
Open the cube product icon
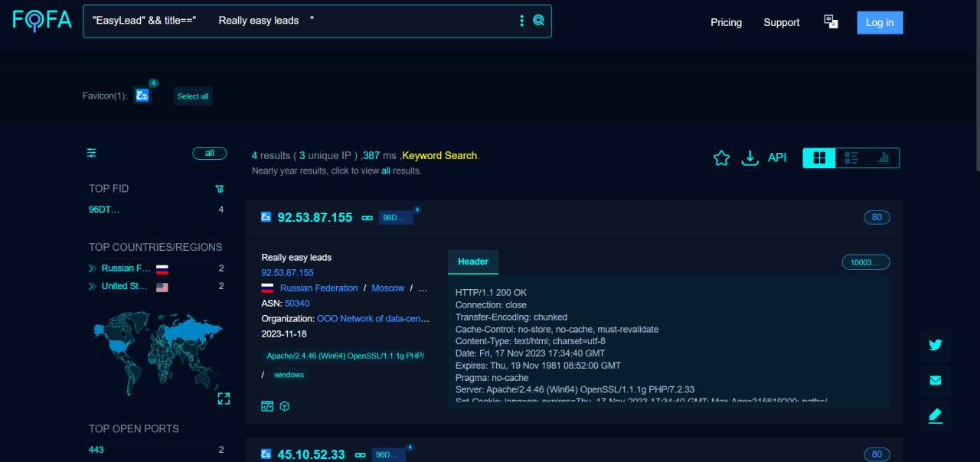click(285, 406)
